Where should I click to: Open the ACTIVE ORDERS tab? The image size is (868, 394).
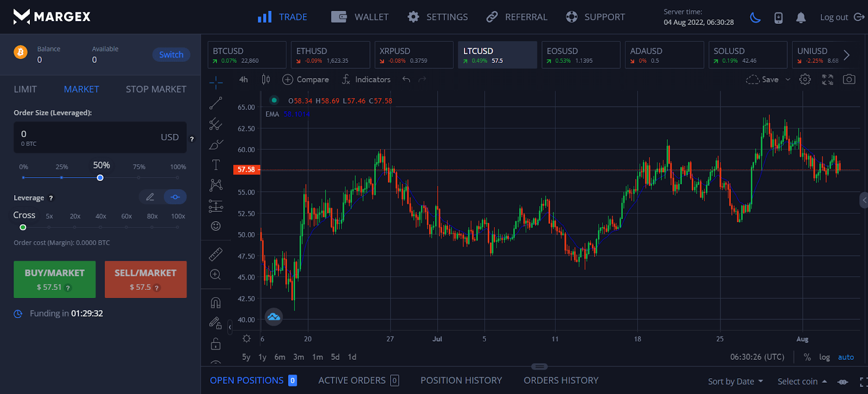click(359, 380)
